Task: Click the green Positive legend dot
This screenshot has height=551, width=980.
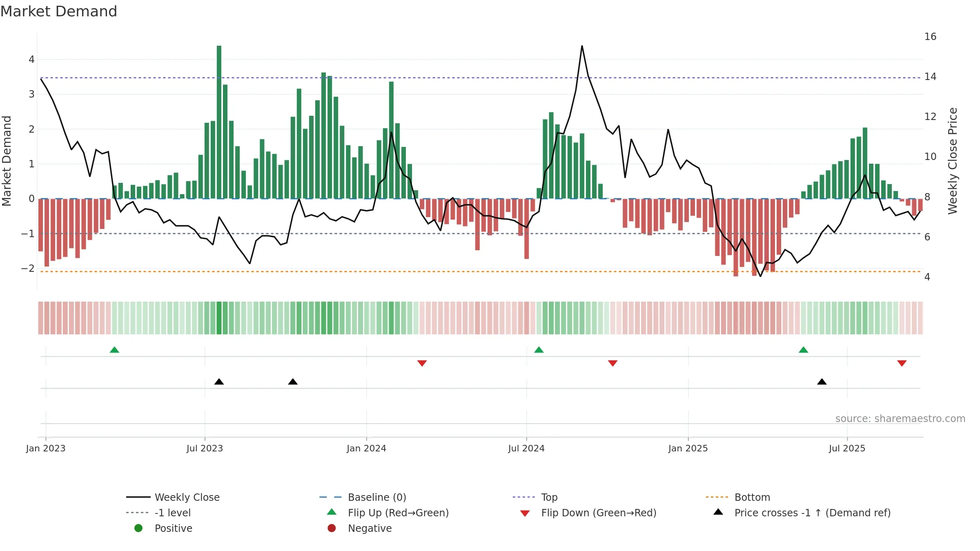Action: point(138,528)
